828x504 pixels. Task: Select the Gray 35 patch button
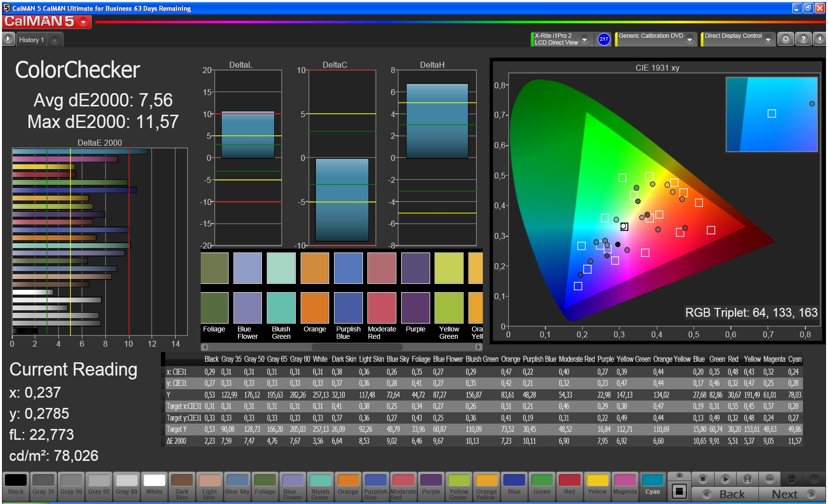pos(44,486)
